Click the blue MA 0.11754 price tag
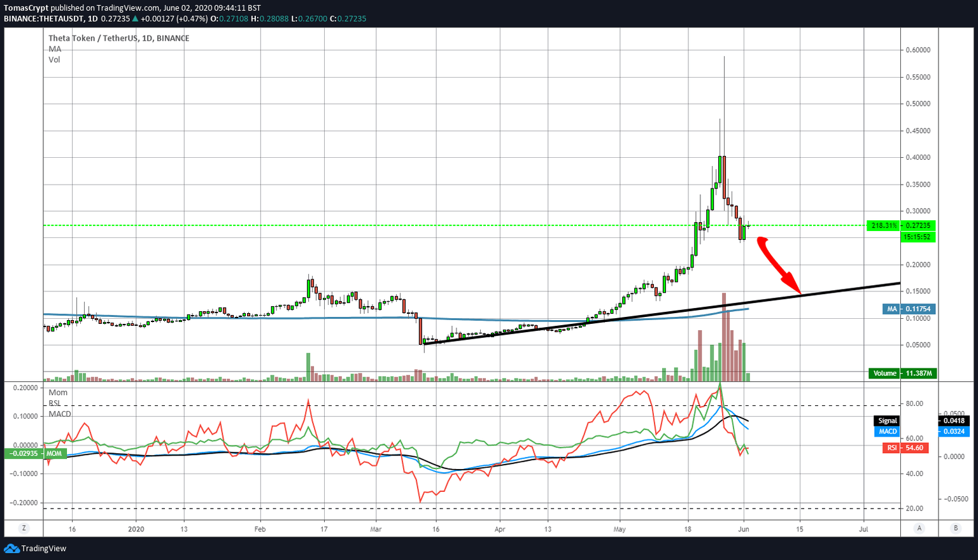 (908, 309)
